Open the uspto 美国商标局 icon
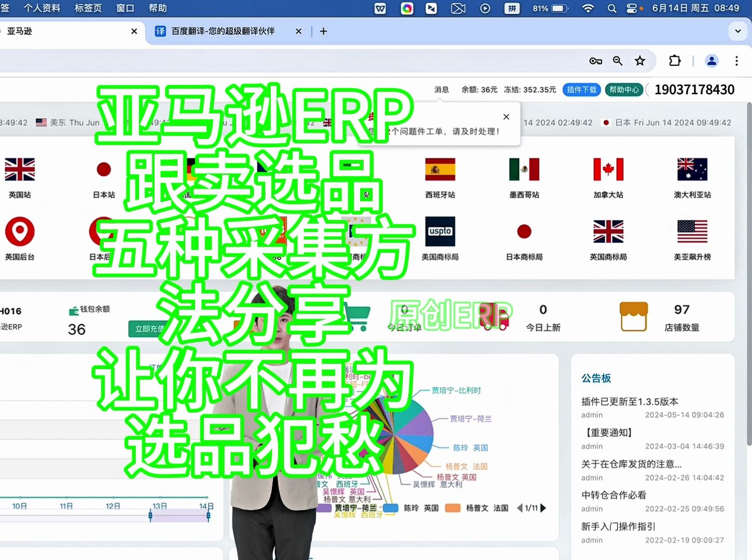 click(x=440, y=231)
